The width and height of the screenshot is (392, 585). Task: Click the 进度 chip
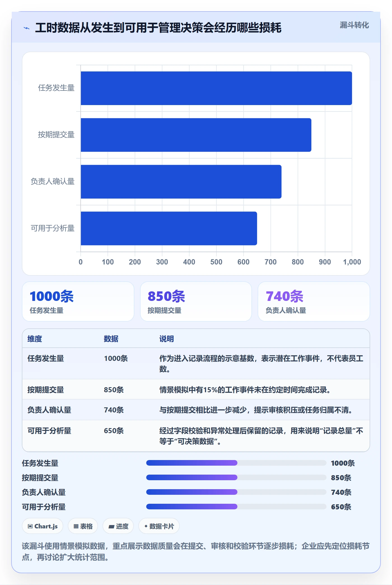118,526
